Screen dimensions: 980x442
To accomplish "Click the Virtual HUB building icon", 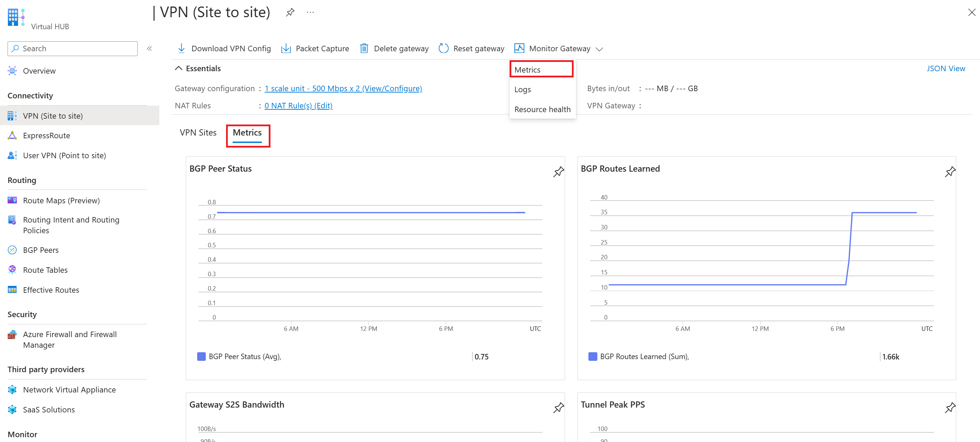I will click(x=16, y=18).
